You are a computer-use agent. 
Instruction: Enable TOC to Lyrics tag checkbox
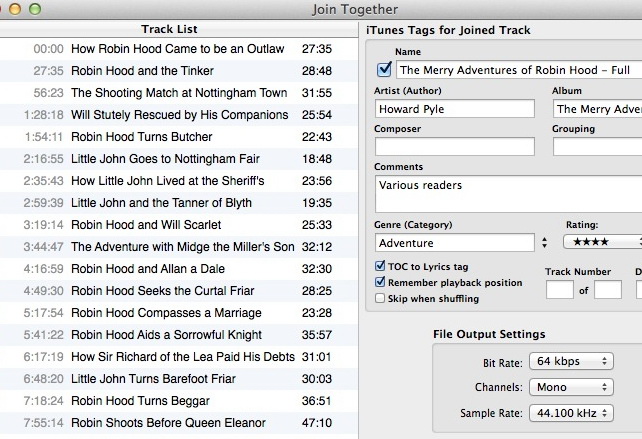point(380,267)
